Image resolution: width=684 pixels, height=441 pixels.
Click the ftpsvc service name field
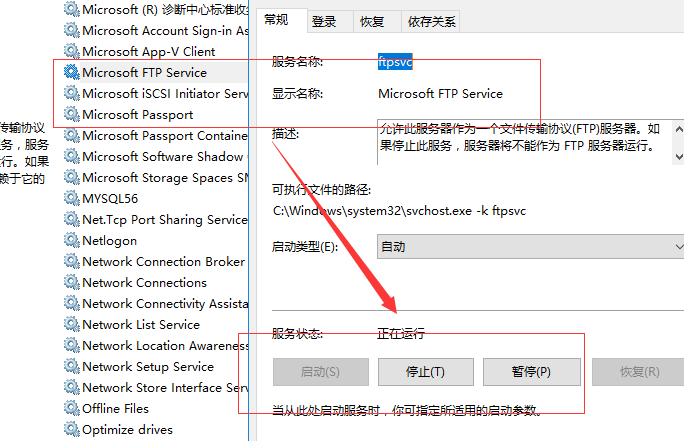(x=395, y=62)
